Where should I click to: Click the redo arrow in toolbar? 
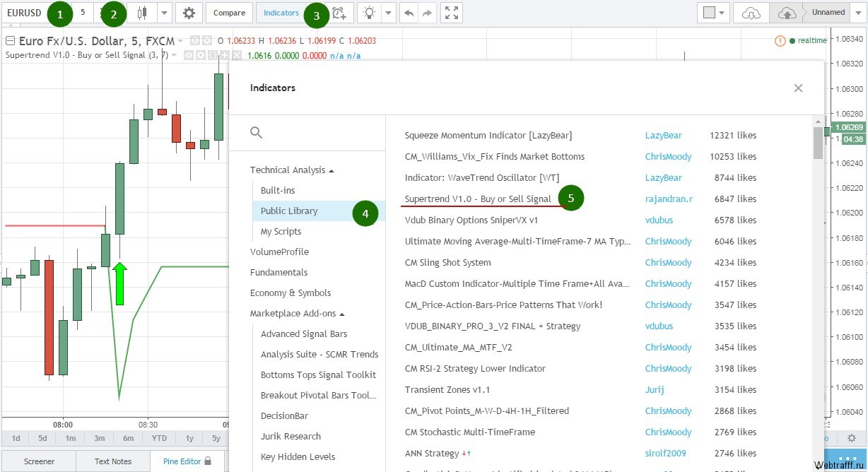(x=426, y=12)
